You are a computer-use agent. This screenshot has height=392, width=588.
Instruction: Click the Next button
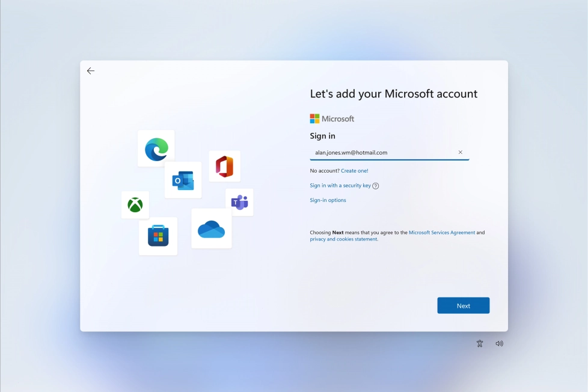coord(463,305)
